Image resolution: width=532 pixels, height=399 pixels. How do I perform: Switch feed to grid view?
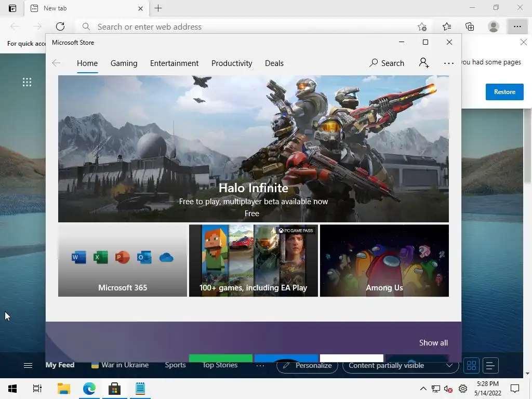click(x=471, y=365)
